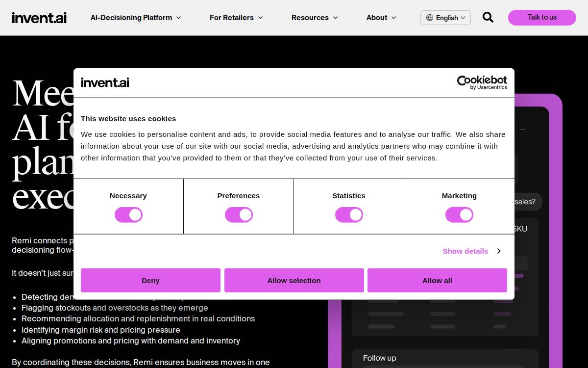The image size is (588, 368).
Task: Click the Allow selection button
Action: coord(294,280)
